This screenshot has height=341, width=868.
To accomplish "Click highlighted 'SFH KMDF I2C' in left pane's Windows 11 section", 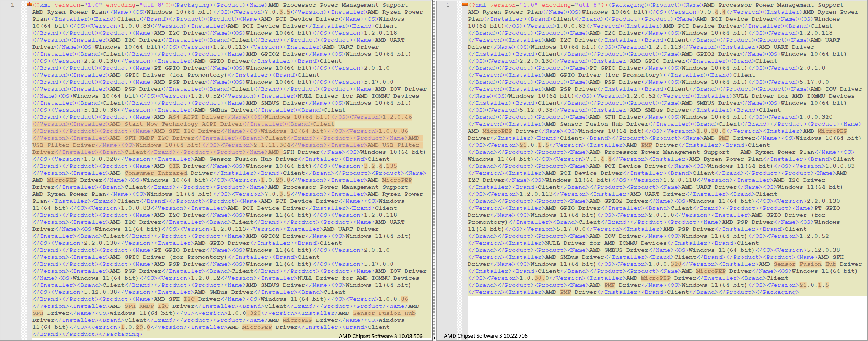I will 147,306.
